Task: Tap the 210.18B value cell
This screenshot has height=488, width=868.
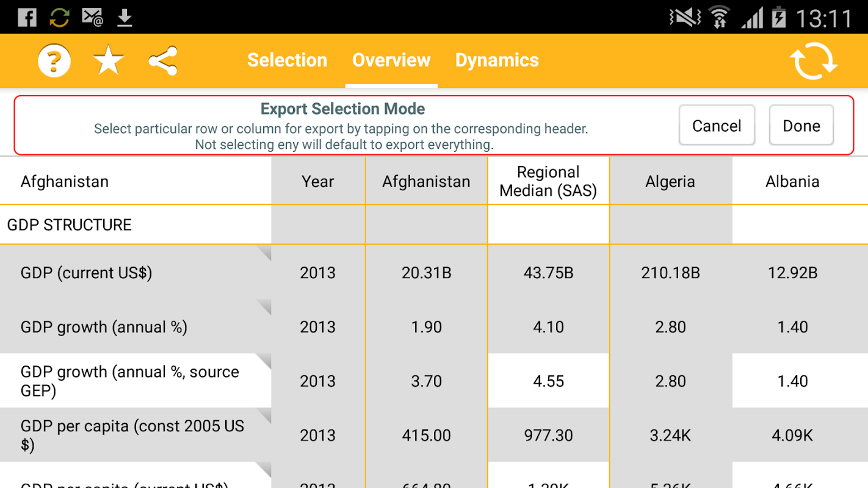Action: coord(670,273)
